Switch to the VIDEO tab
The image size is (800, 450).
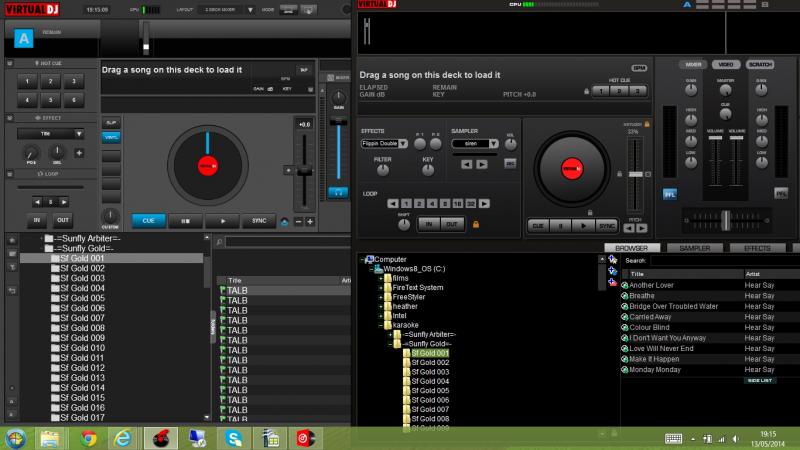pyautogui.click(x=726, y=64)
